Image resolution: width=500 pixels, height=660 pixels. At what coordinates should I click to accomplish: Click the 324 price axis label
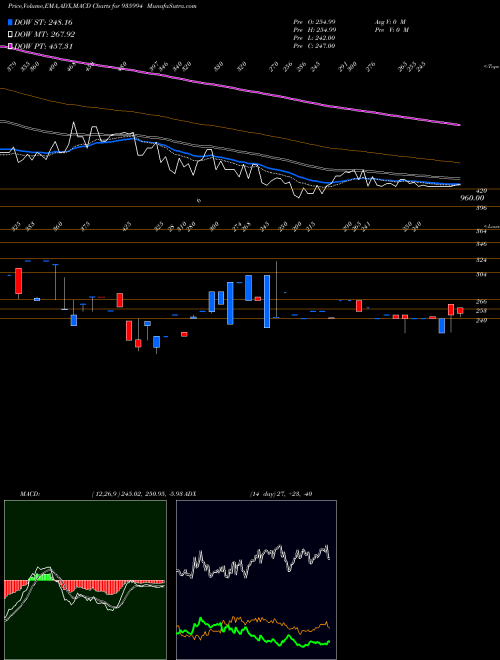481,260
